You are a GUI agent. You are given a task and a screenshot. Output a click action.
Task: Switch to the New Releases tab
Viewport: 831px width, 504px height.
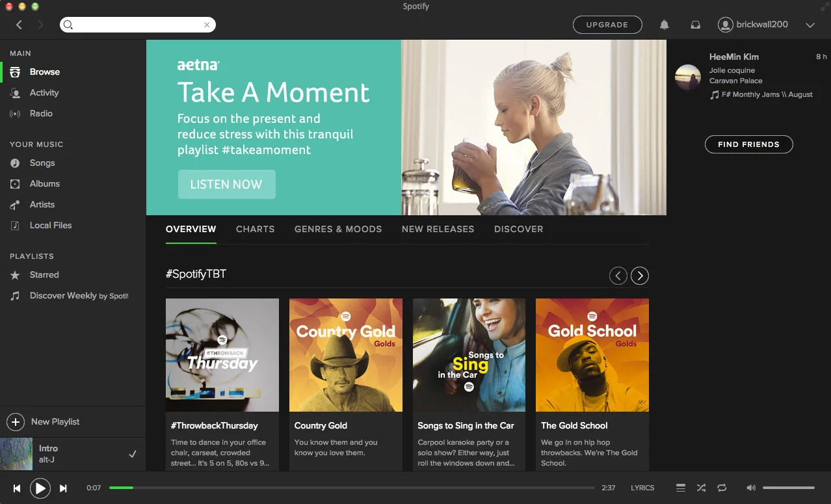coord(438,229)
